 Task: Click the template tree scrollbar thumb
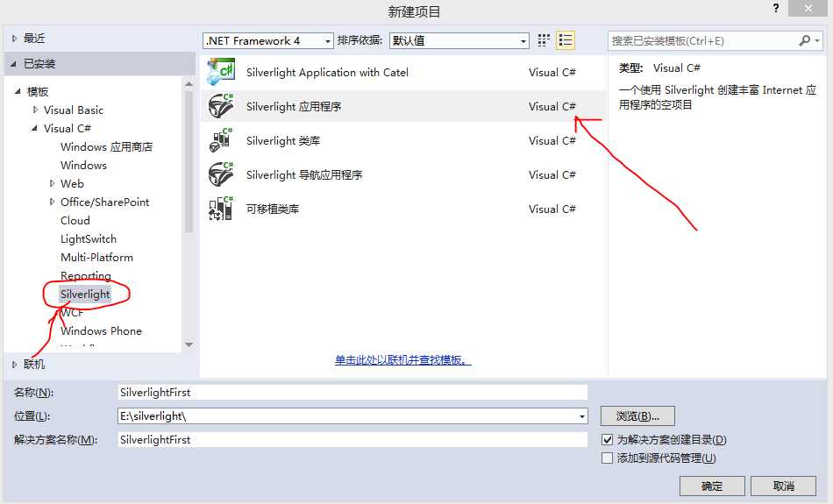pyautogui.click(x=189, y=161)
